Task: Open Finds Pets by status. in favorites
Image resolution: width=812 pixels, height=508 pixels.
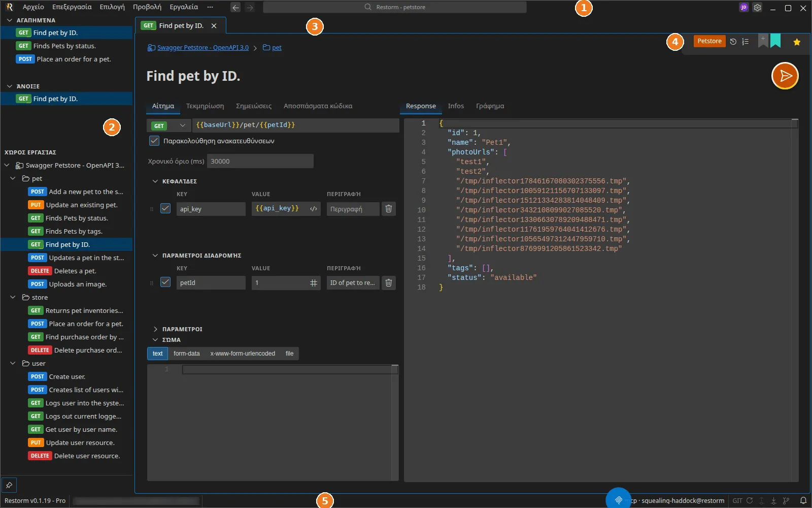Action: click(x=66, y=46)
